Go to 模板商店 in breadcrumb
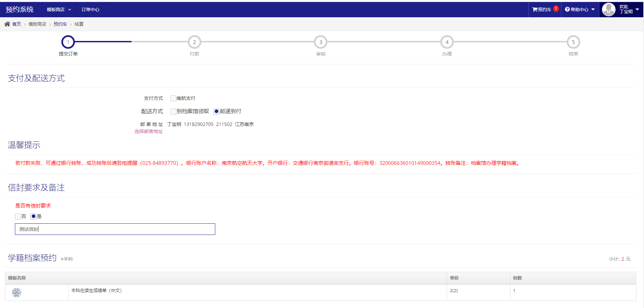644x308 pixels. click(x=37, y=24)
